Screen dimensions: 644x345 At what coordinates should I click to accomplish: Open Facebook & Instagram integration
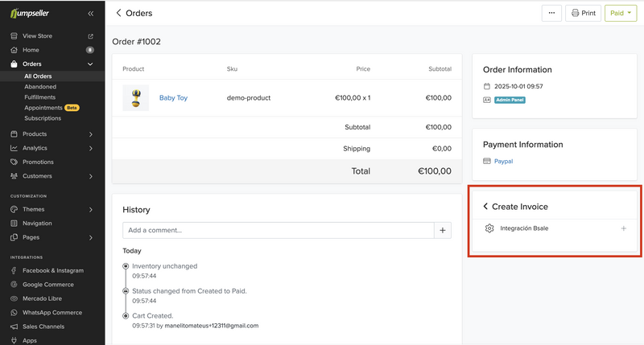52,271
